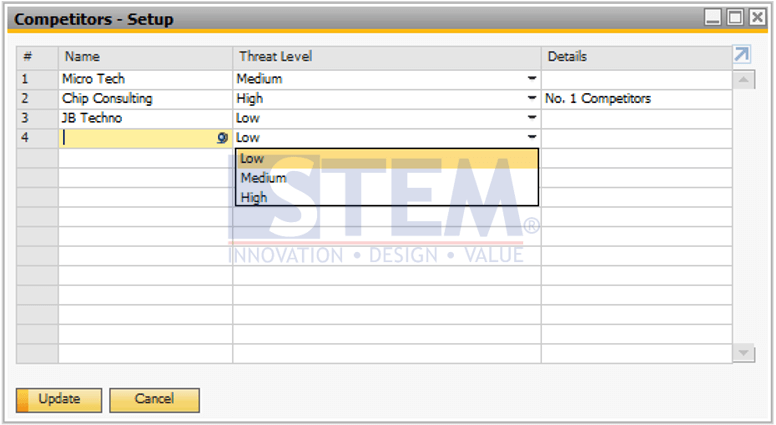Select the Micro Tech name cell
776x425 pixels.
pyautogui.click(x=146, y=79)
